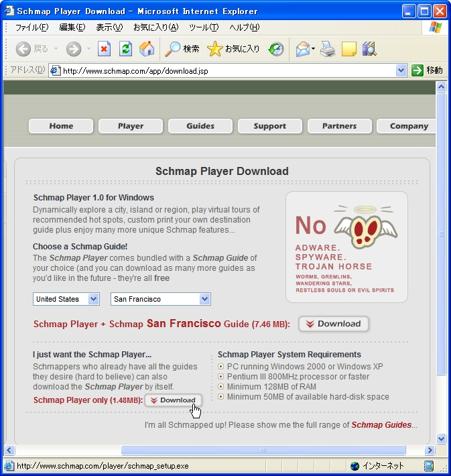Open the ファイル(F) menu

(x=31, y=27)
